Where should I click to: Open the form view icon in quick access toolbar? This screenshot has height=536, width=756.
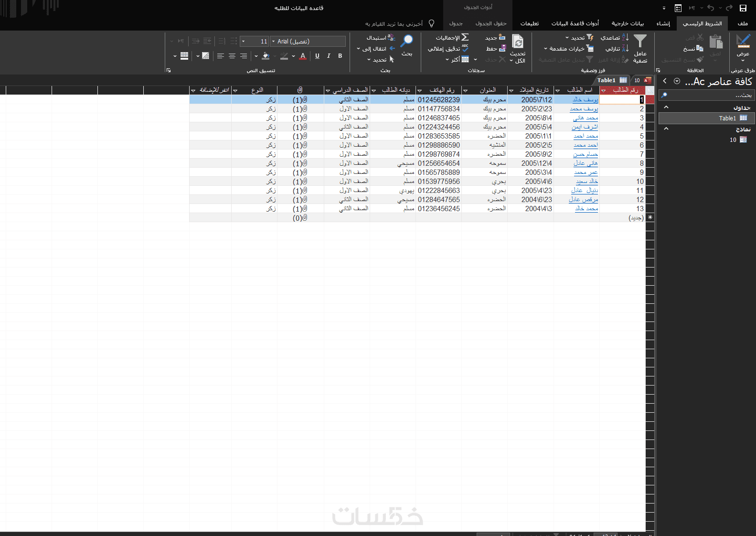678,8
